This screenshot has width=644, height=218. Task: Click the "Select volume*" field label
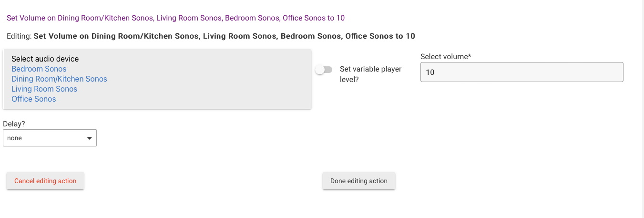click(445, 57)
